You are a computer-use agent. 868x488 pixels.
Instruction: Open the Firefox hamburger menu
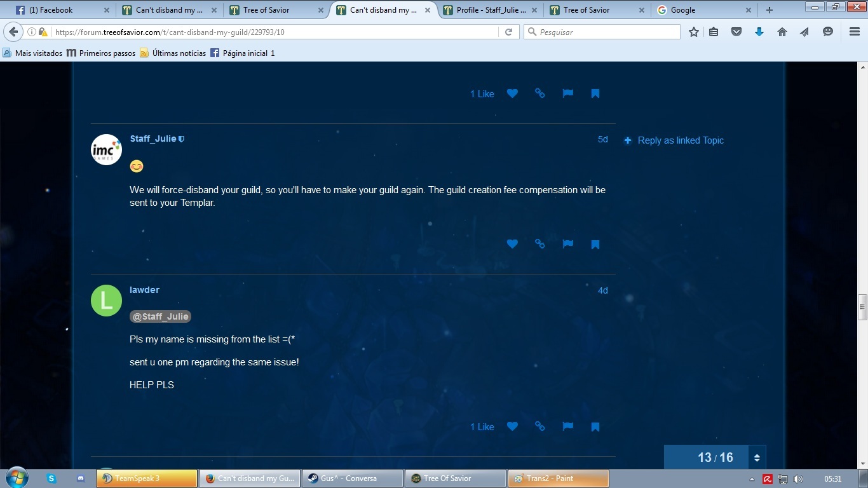[855, 32]
